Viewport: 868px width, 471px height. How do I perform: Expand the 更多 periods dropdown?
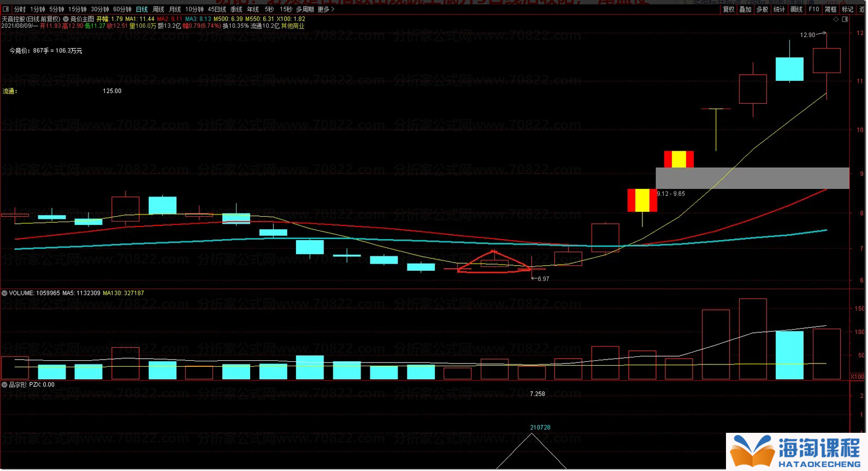pos(326,9)
